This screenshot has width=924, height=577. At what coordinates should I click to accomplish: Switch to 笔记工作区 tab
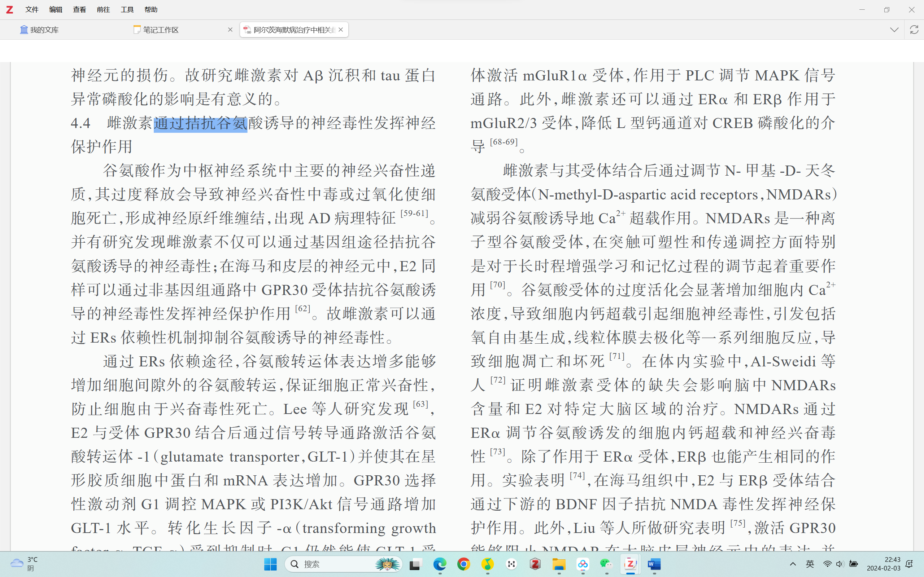point(160,30)
